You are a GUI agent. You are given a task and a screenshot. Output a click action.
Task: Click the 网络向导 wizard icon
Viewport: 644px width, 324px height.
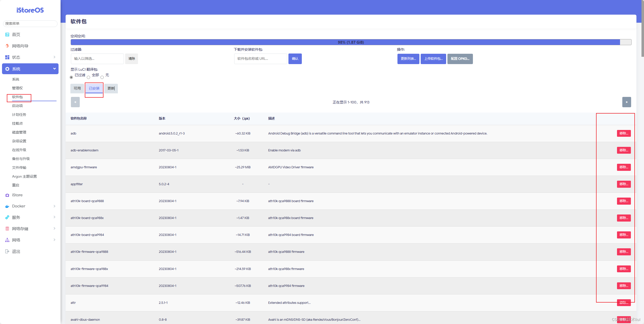7,46
